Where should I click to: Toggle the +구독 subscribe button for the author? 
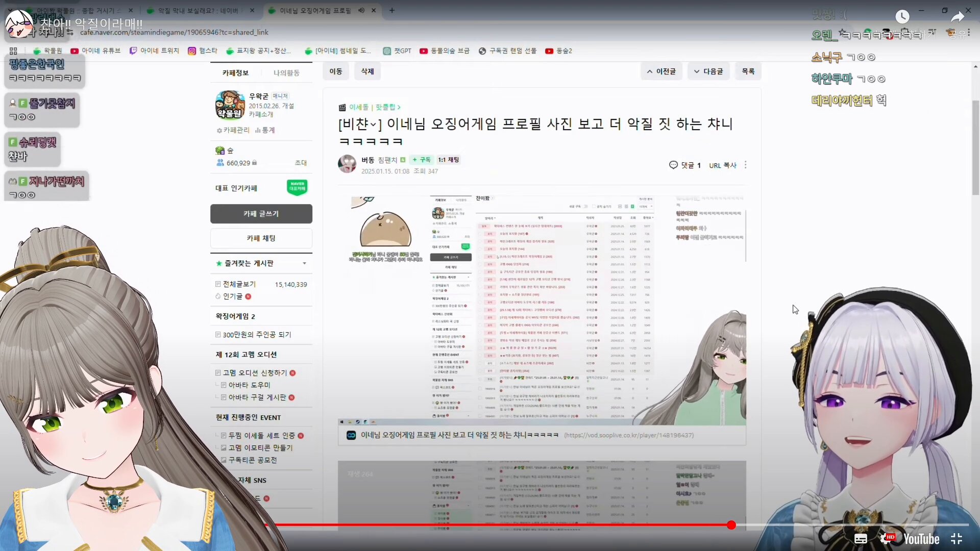click(422, 160)
